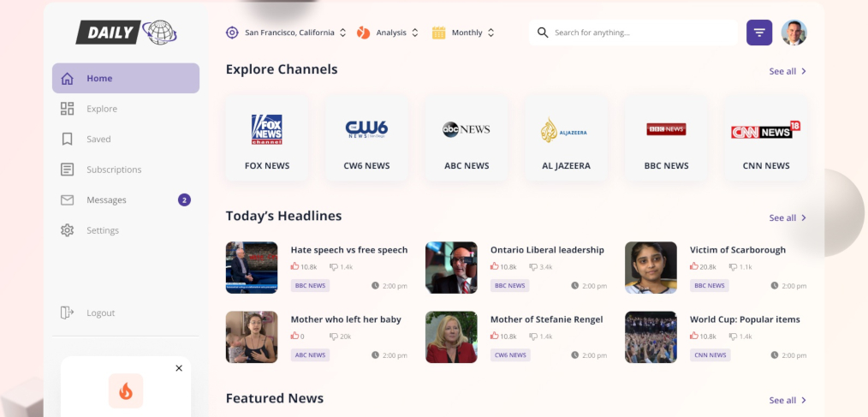Click the Subscriptions list icon
868x417 pixels.
coord(67,170)
